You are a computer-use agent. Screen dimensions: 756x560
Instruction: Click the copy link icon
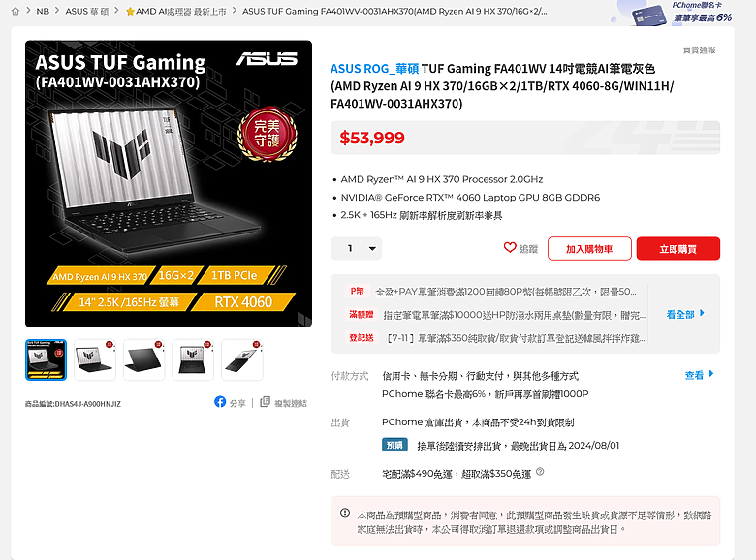click(x=265, y=402)
